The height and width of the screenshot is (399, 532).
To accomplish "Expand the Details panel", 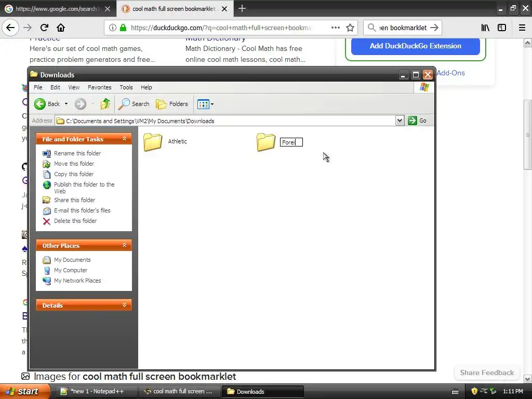I will coord(124,305).
